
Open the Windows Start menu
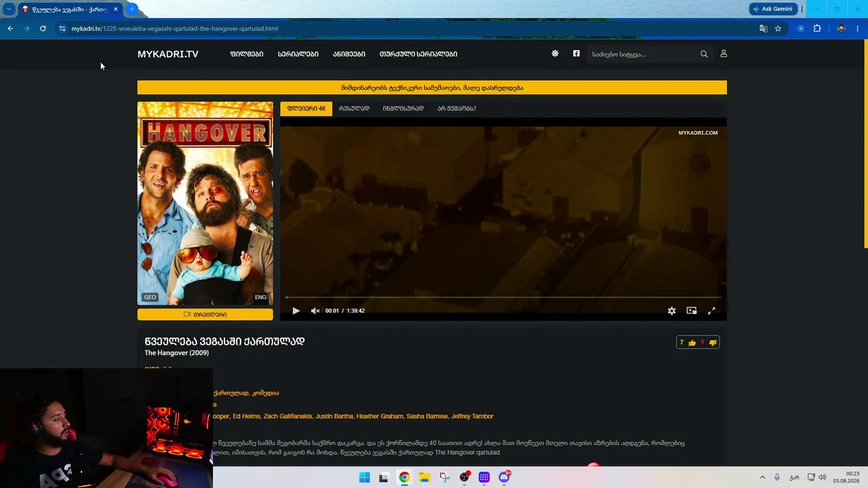[x=364, y=477]
